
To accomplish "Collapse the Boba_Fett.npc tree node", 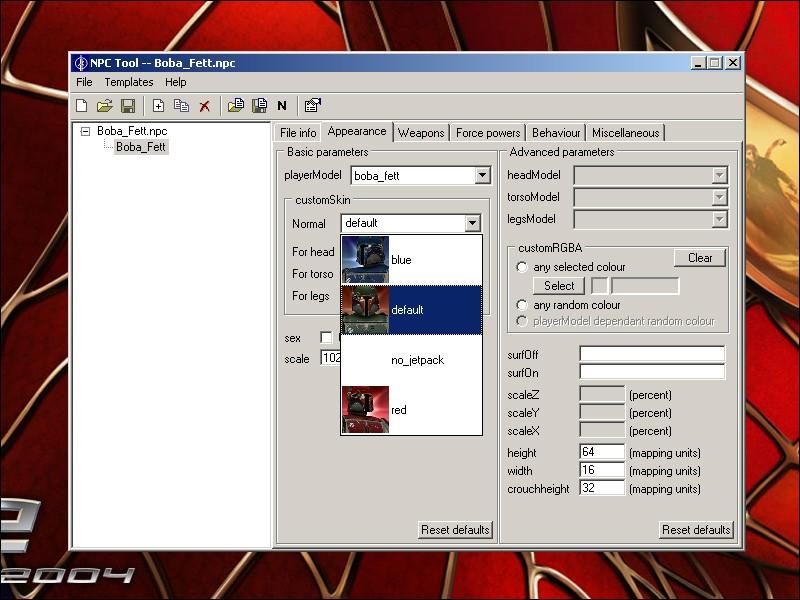I will click(x=86, y=131).
